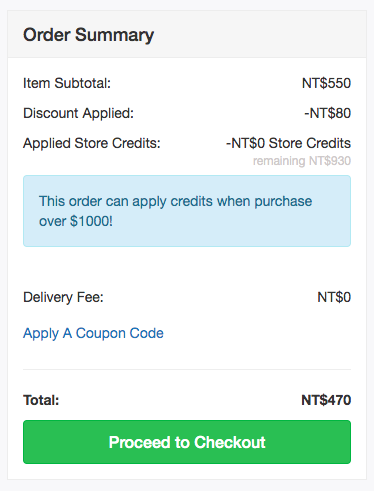Click the NT$550 subtotal amount

326,83
